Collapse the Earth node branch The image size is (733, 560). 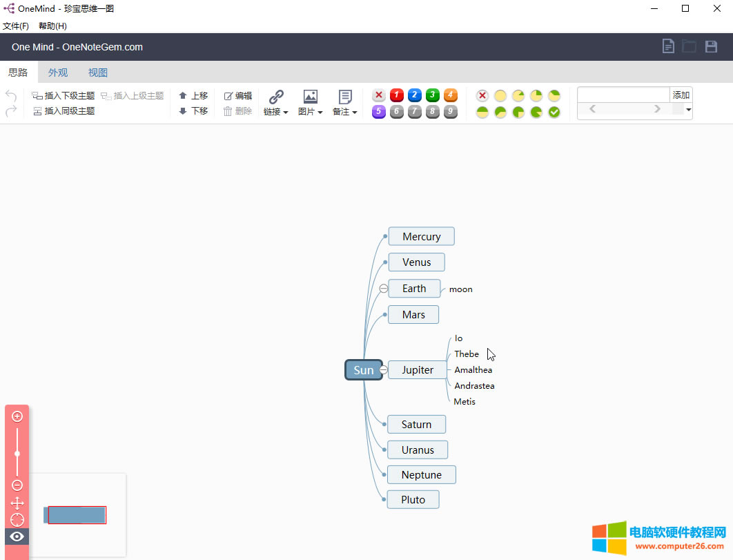[x=384, y=289]
